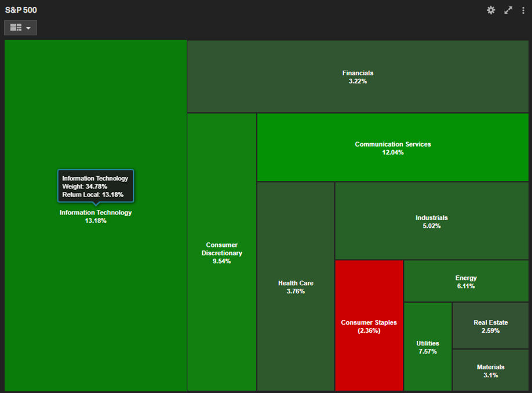Click the Materials 3.1% tile
Image resolution: width=532 pixels, height=393 pixels.
tap(490, 370)
